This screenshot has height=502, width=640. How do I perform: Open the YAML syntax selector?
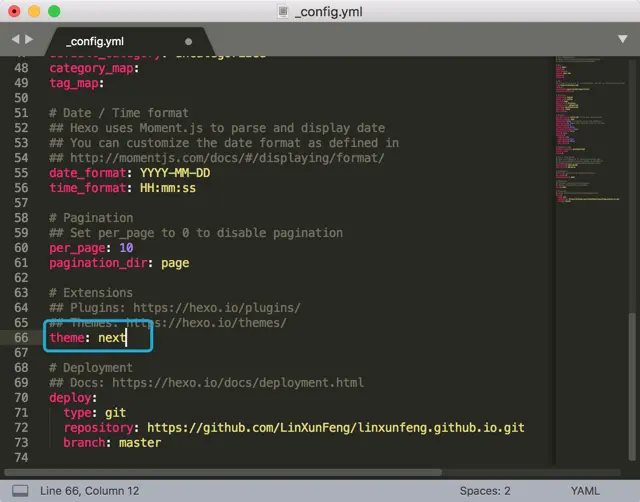tap(585, 491)
